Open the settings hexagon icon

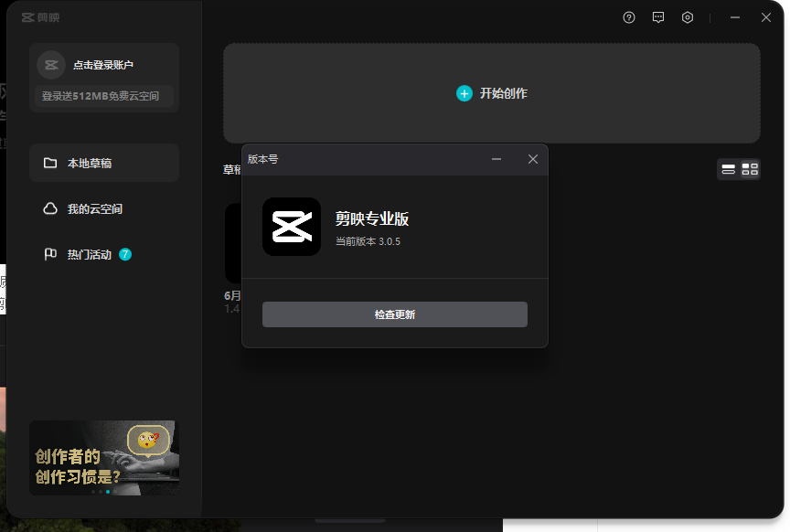(x=688, y=17)
